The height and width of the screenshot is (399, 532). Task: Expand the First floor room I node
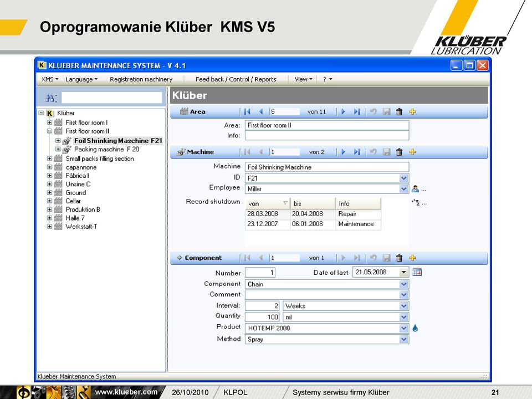click(49, 122)
